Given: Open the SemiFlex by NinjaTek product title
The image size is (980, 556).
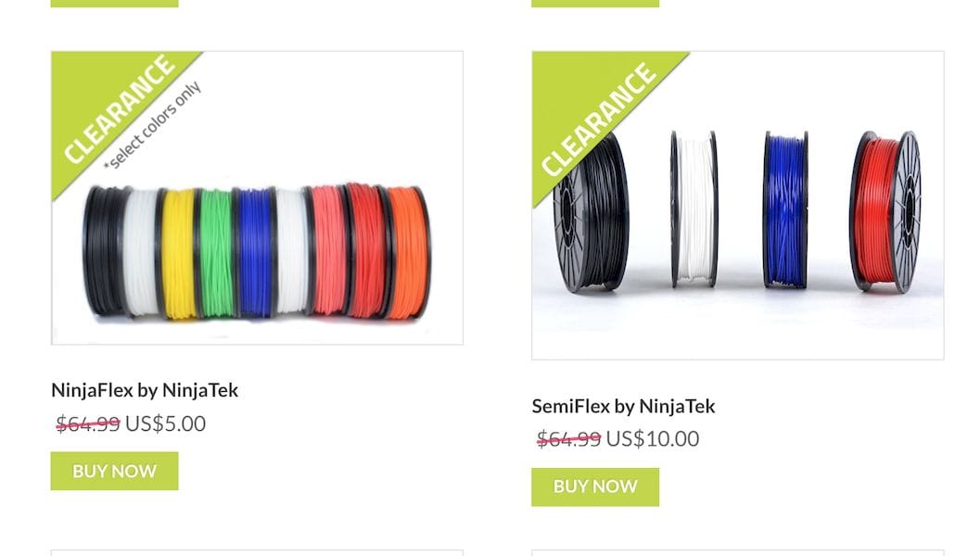Looking at the screenshot, I should 623,406.
